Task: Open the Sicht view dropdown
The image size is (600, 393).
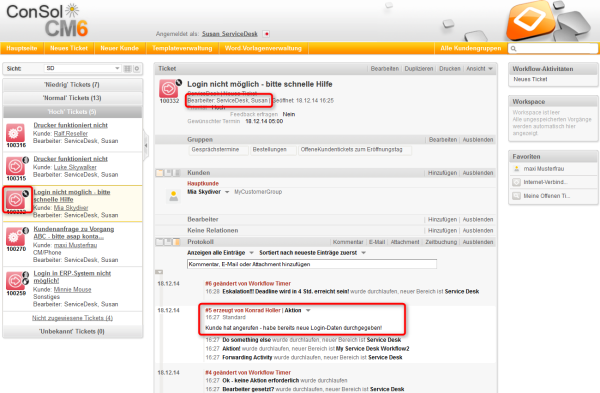Action: [x=82, y=68]
